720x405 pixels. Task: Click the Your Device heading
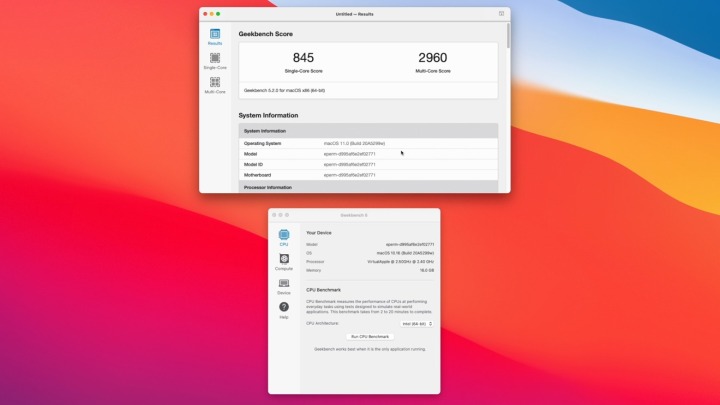(x=319, y=233)
